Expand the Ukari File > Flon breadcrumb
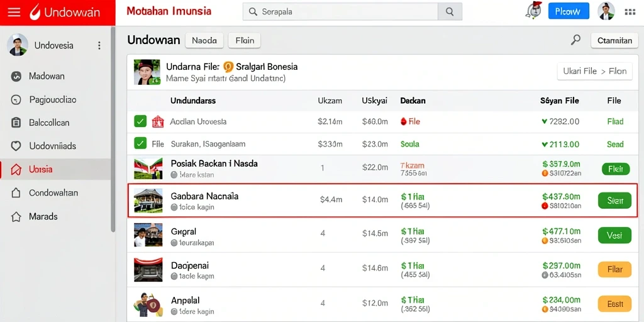Image resolution: width=644 pixels, height=322 pixels. point(594,71)
